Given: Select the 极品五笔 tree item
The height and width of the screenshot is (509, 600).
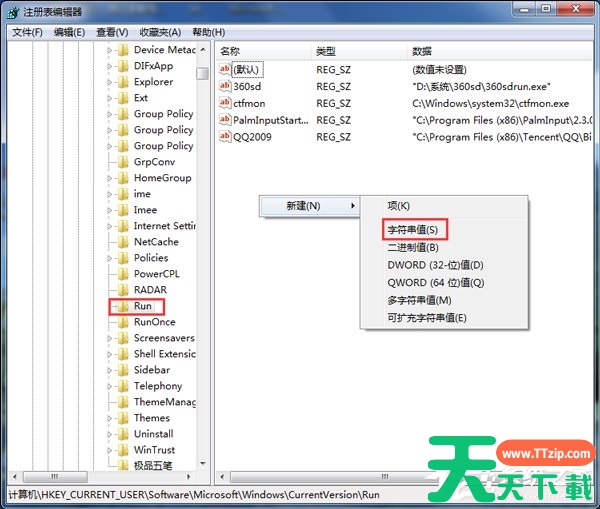Looking at the screenshot, I should [x=153, y=466].
